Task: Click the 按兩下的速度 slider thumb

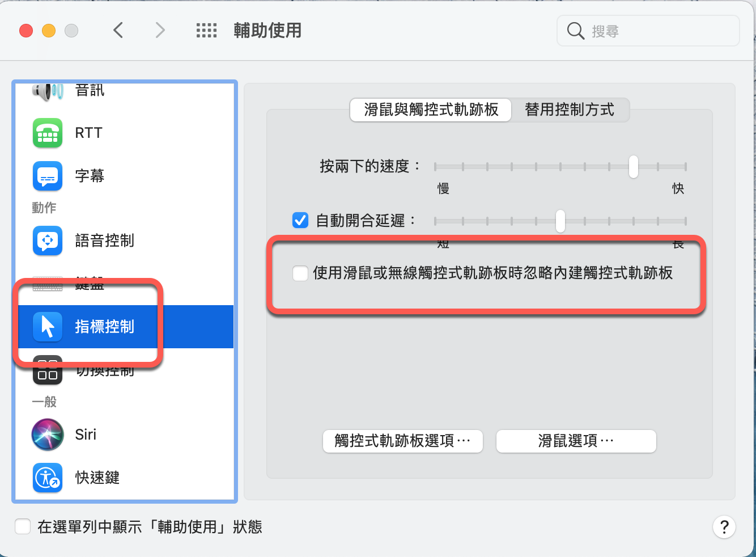Action: pyautogui.click(x=633, y=167)
